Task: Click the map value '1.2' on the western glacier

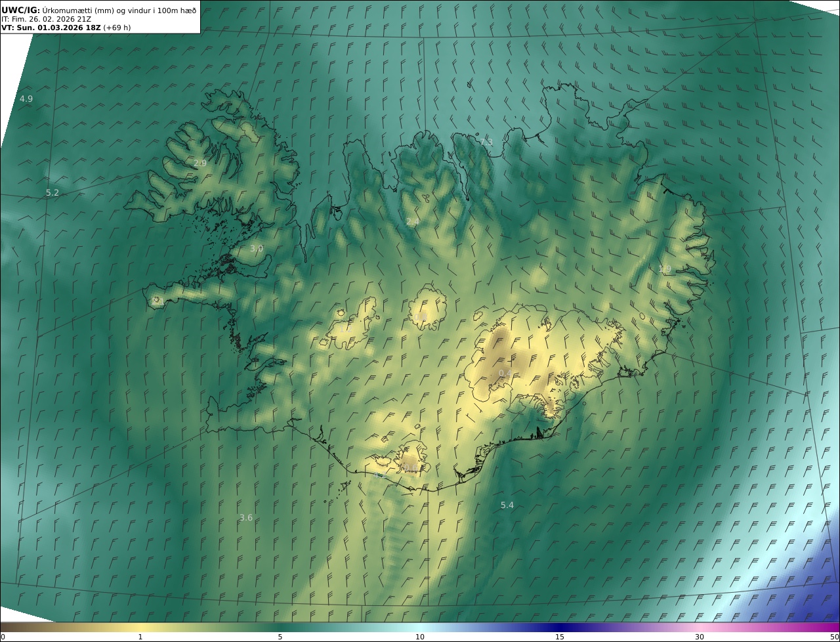Action: 345,330
